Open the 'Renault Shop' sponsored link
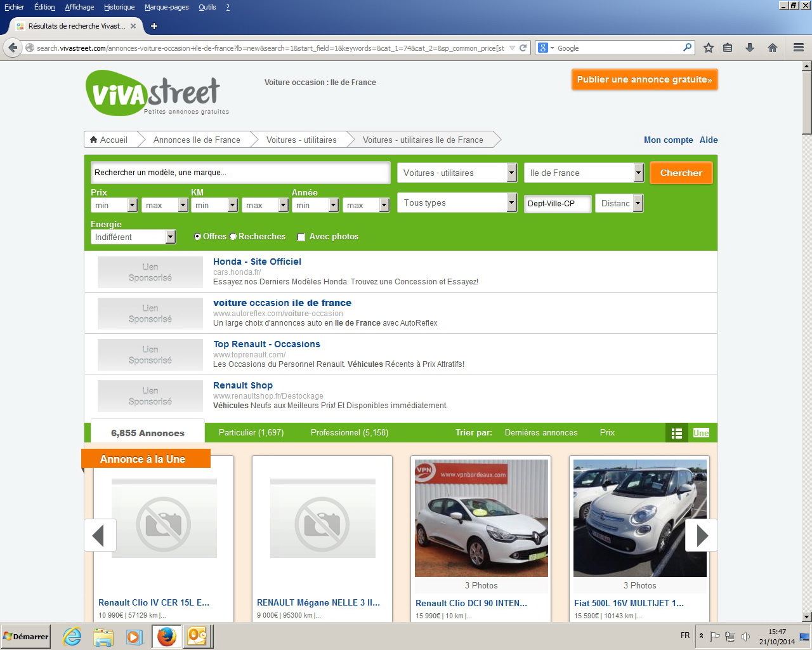The image size is (812, 650). (242, 385)
